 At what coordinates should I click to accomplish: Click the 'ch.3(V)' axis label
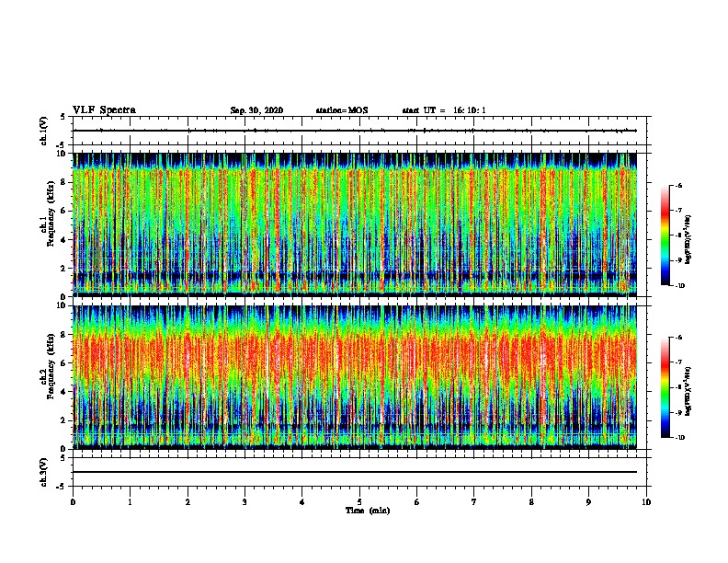pos(44,472)
